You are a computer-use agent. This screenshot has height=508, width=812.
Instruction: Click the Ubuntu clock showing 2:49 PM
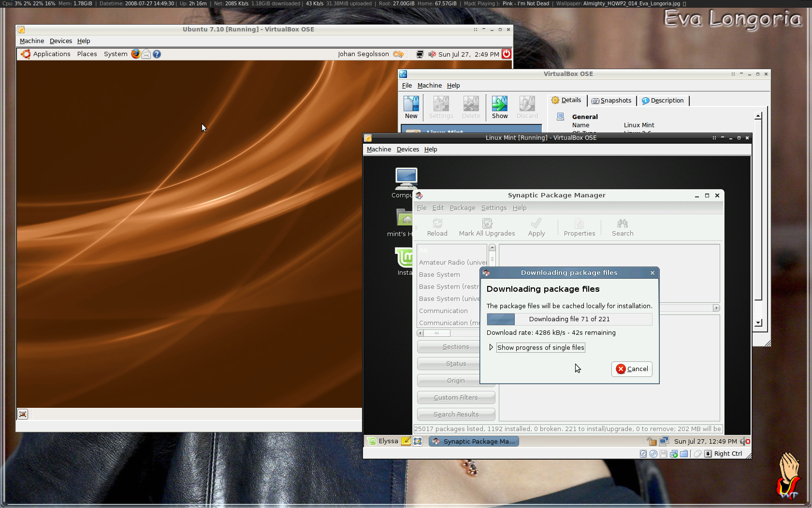(468, 54)
